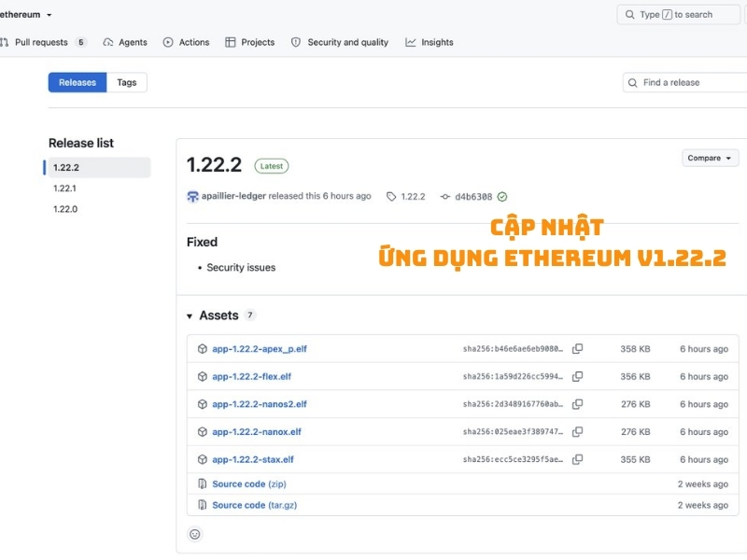Image resolution: width=747 pixels, height=560 pixels.
Task: Click the tag icon beside 1.22.2
Action: 391,197
